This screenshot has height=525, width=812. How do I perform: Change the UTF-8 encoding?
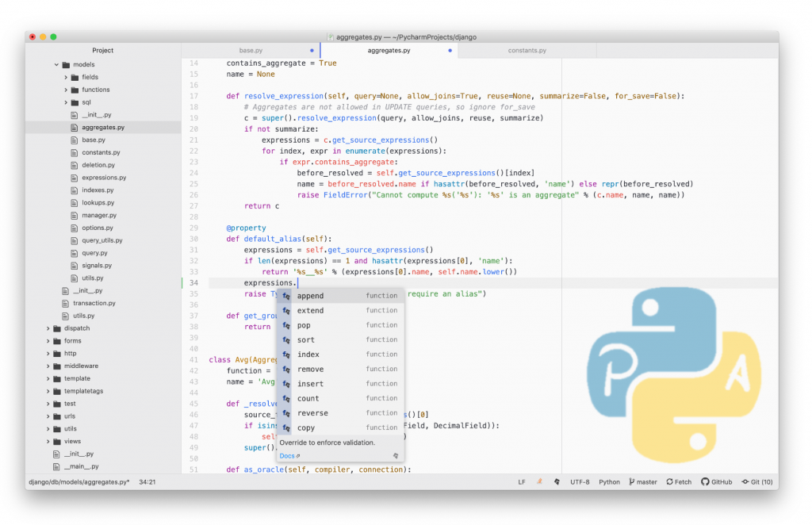point(580,481)
